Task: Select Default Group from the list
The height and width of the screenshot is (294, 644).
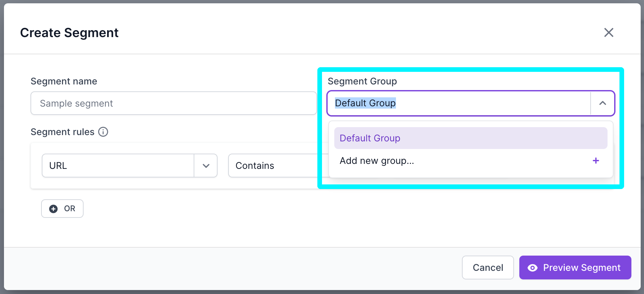Action: (x=471, y=138)
